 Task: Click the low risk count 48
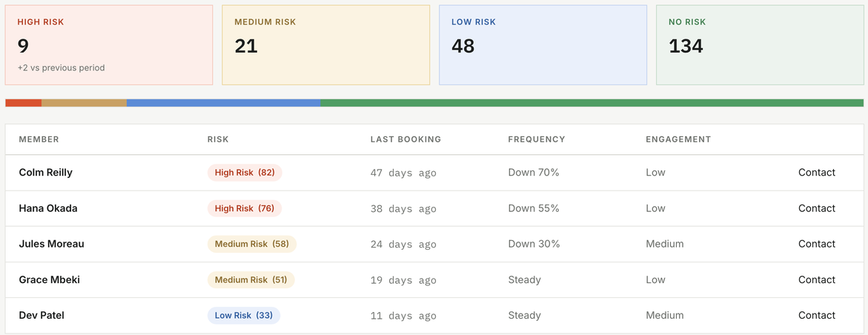point(463,45)
